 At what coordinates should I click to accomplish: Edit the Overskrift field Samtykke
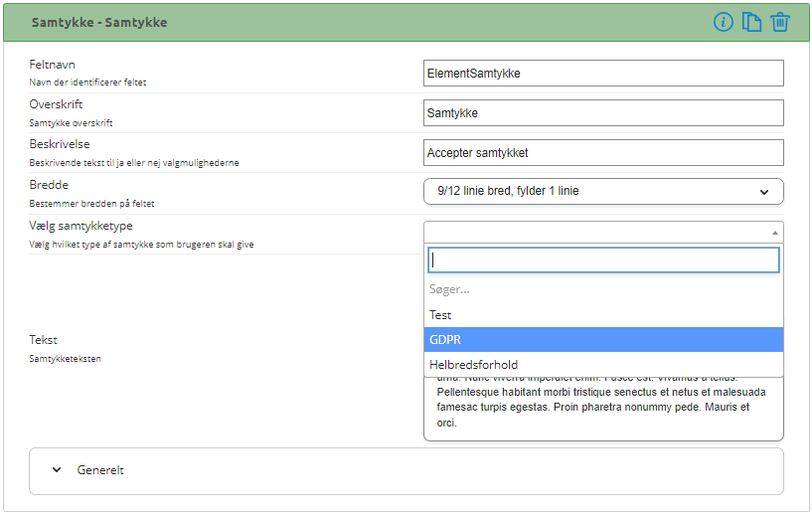[x=603, y=113]
